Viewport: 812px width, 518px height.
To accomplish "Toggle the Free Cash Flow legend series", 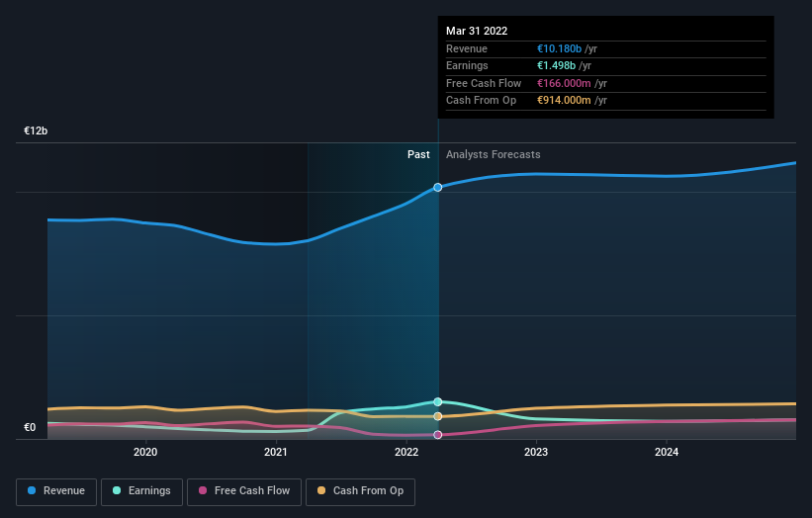I will (x=244, y=491).
